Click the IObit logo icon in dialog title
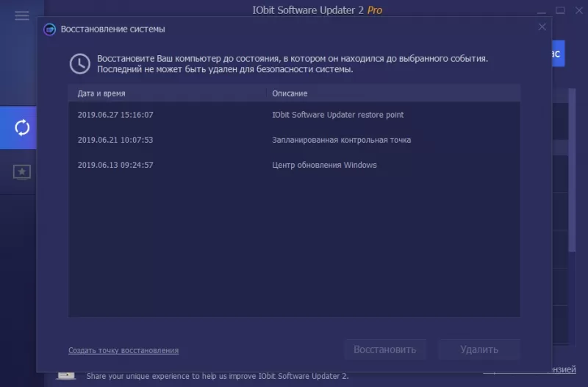This screenshot has height=387, width=588. pos(49,29)
